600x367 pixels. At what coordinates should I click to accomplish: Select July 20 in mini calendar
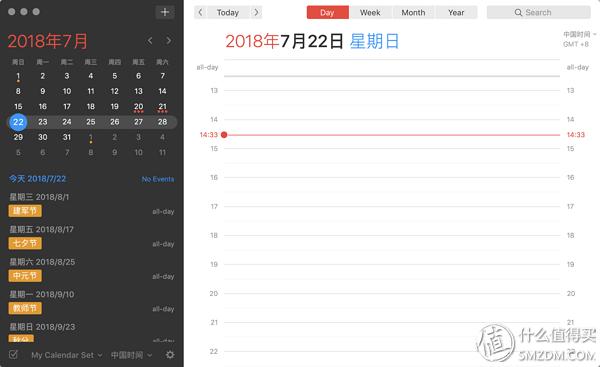[x=139, y=107]
